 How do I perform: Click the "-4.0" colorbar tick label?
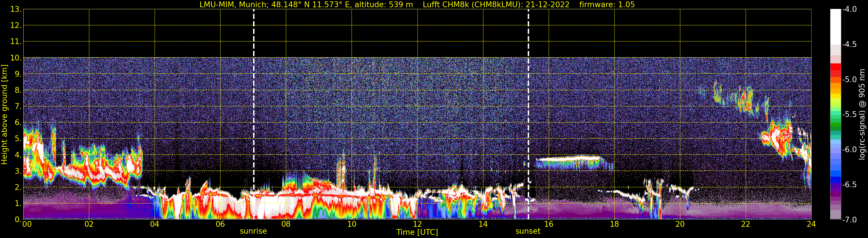(x=850, y=10)
